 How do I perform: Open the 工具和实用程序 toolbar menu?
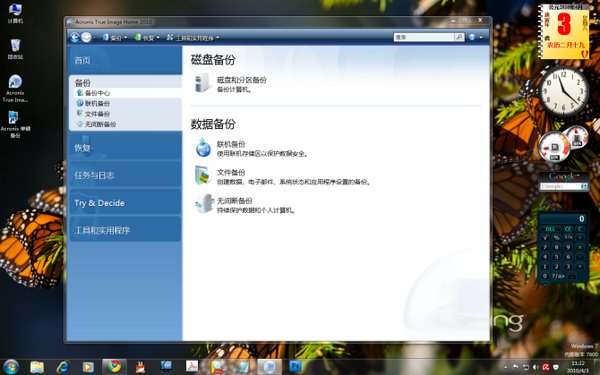point(193,38)
